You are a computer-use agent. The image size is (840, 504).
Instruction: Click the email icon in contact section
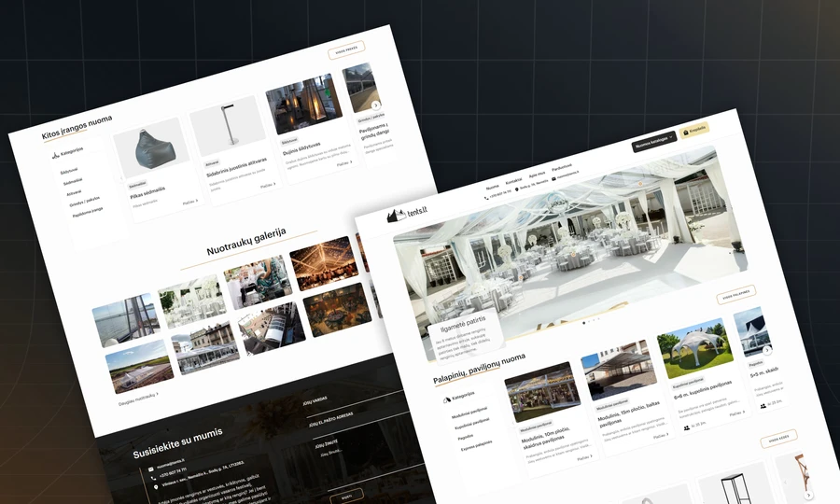pos(150,469)
